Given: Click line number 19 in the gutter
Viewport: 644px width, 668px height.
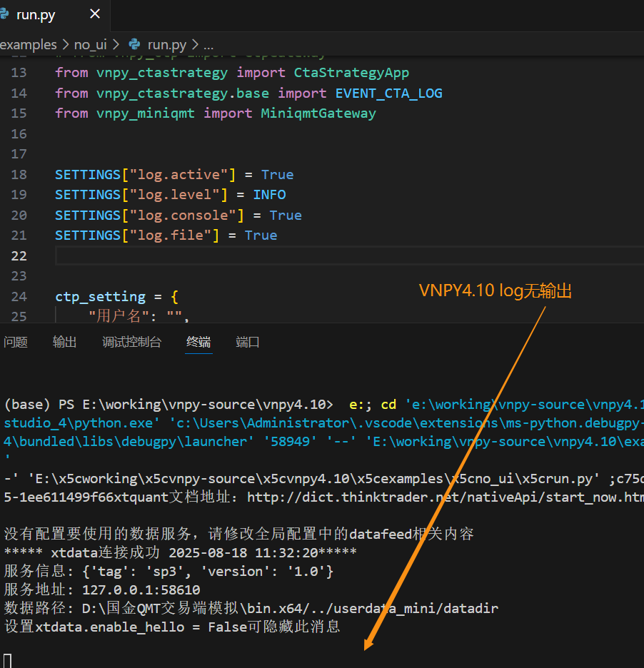Looking at the screenshot, I should (19, 195).
